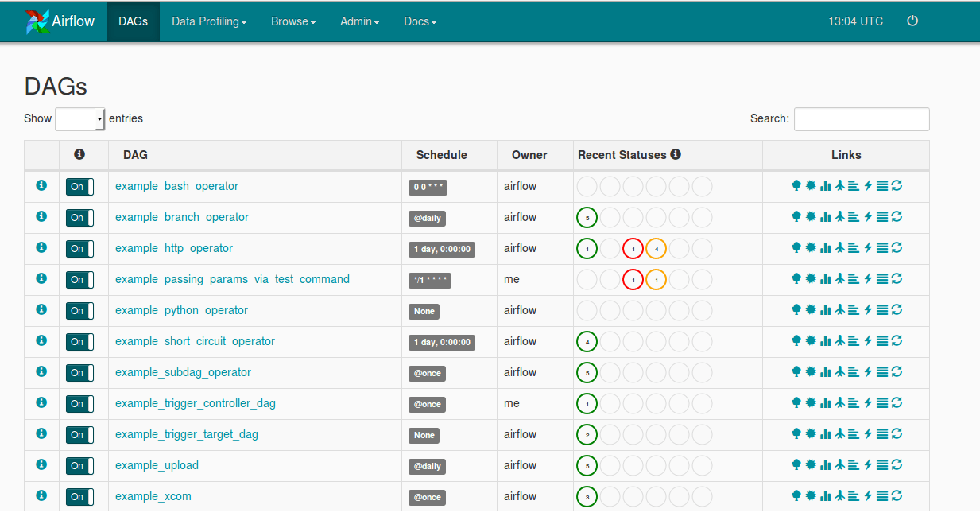
Task: Toggle off the example_bash_operator DAG
Action: click(79, 186)
